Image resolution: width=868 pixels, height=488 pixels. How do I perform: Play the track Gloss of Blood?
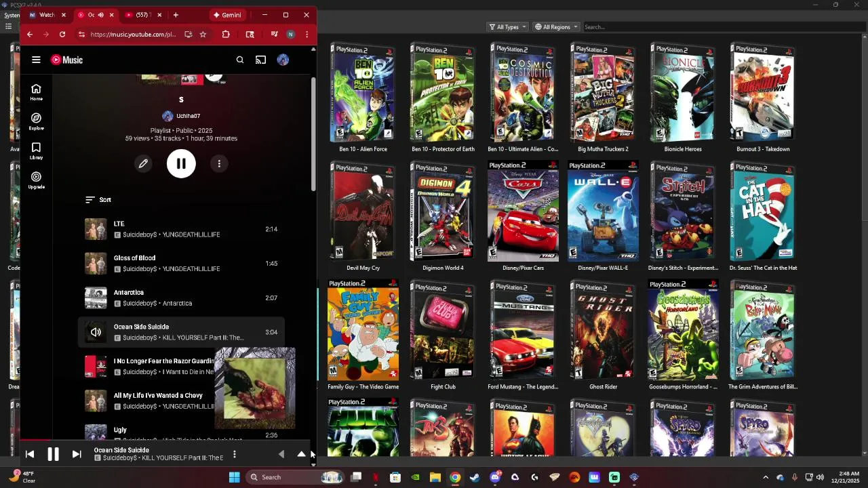pos(181,264)
